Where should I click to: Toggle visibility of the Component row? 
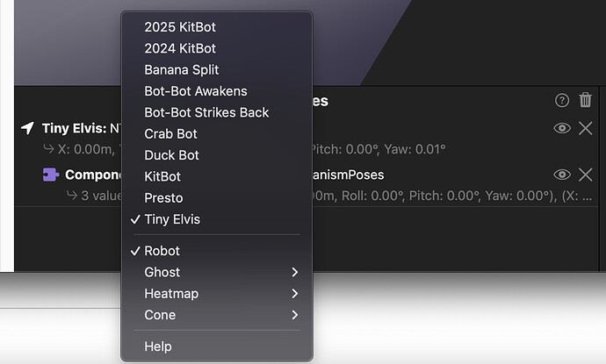(x=562, y=175)
